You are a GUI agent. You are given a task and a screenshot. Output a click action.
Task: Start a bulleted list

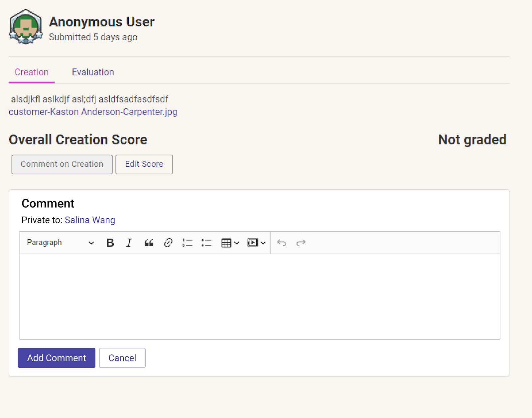pyautogui.click(x=206, y=243)
